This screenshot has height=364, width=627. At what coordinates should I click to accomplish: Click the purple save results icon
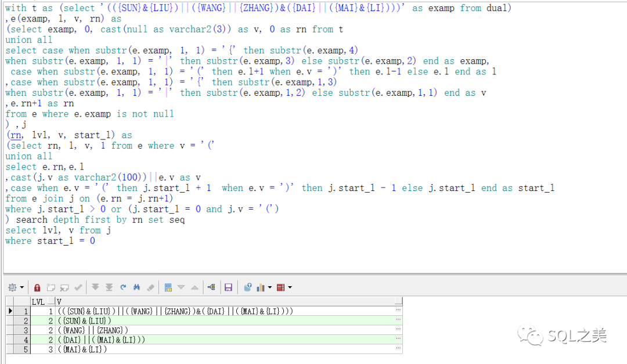[x=228, y=287]
